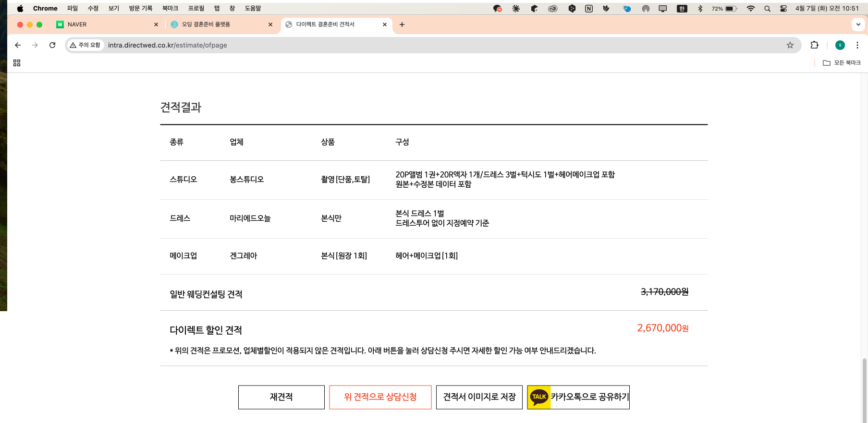Click the 스튜디오 type cell
The image size is (868, 423).
click(x=183, y=180)
